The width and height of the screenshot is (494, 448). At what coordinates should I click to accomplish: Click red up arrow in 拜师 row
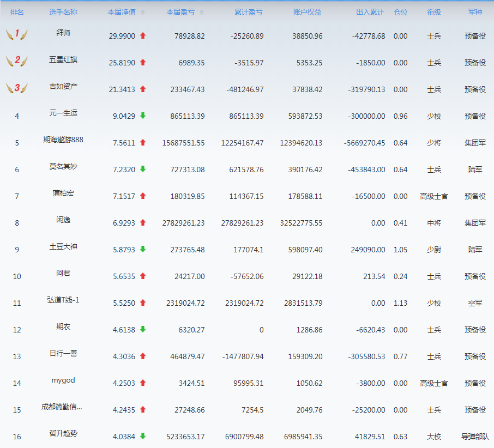click(x=143, y=35)
